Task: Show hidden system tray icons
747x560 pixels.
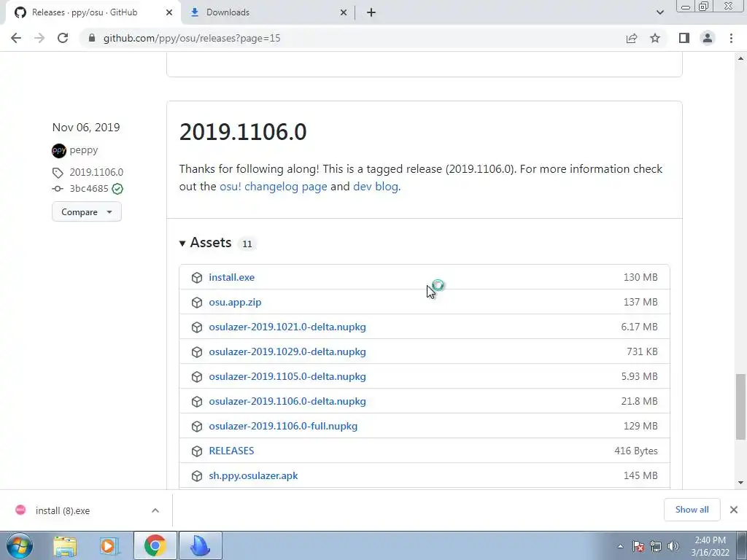Action: tap(620, 547)
